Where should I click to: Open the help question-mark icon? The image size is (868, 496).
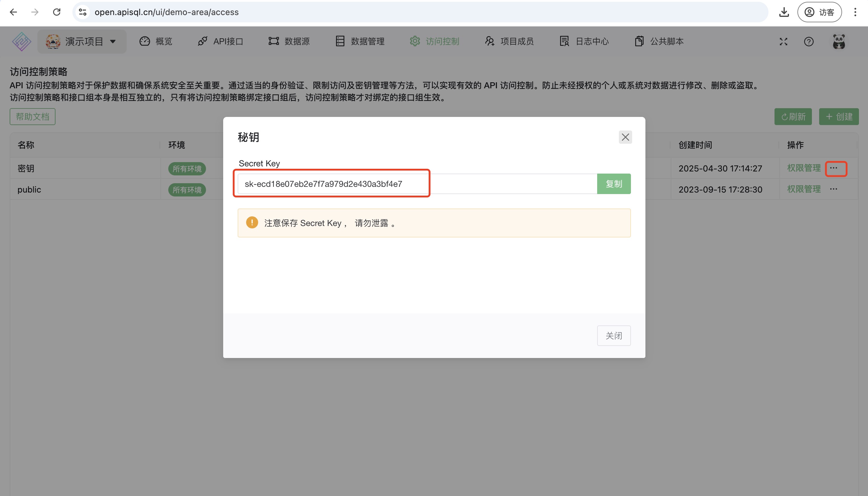[809, 41]
